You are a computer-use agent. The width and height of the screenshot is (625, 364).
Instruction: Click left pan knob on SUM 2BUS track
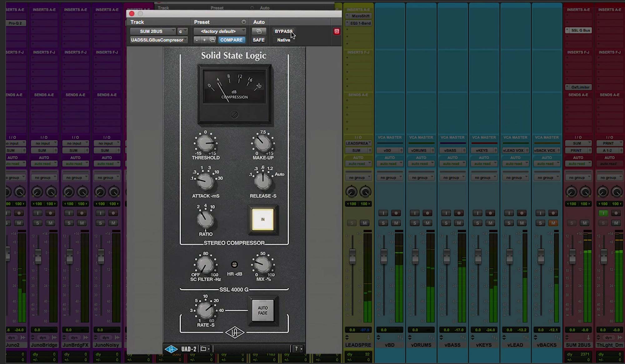572,192
